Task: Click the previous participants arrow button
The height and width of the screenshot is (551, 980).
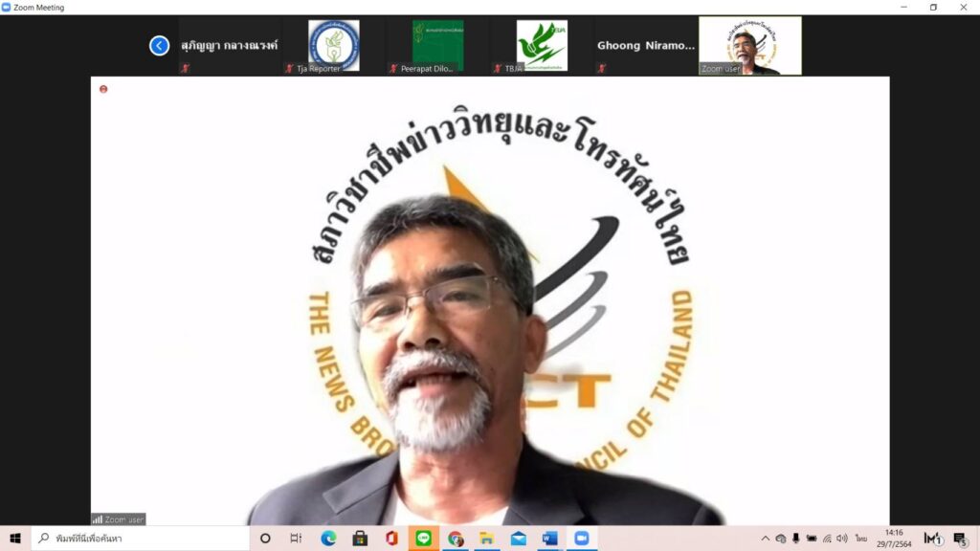Action: tap(160, 45)
